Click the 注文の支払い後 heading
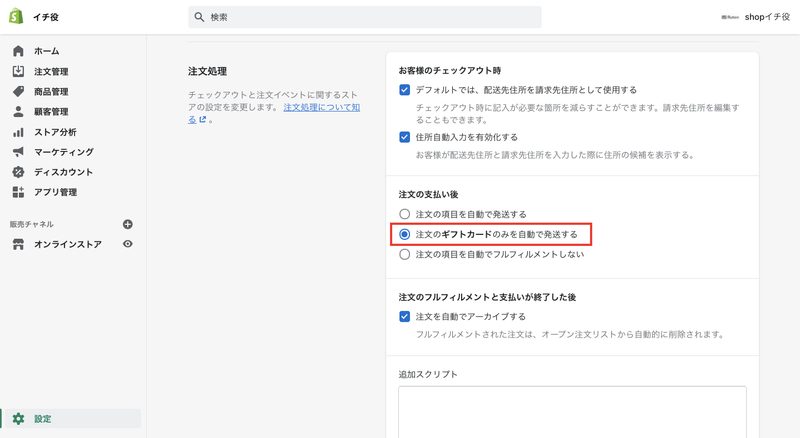Viewport: 800px width, 438px height. coord(428,194)
